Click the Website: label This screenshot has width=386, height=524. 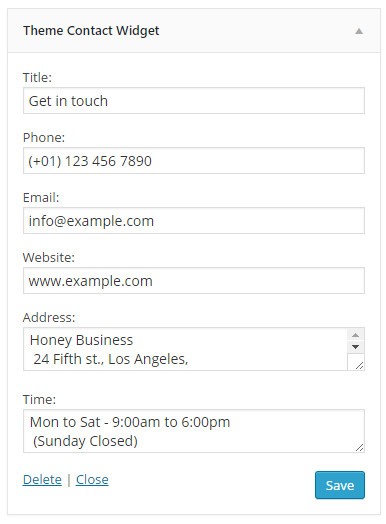click(49, 258)
